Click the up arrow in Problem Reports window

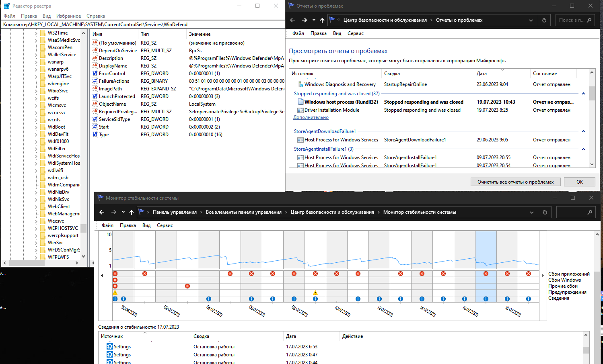click(322, 20)
